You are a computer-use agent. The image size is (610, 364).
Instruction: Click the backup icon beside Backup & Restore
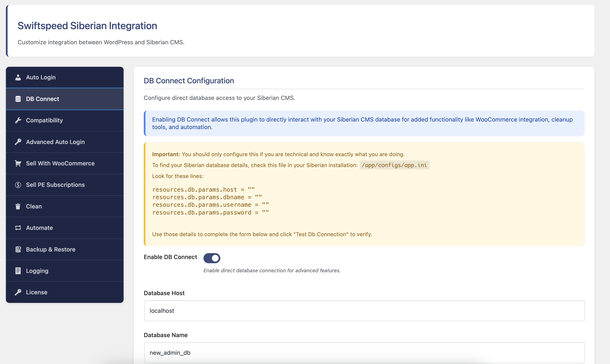point(18,249)
